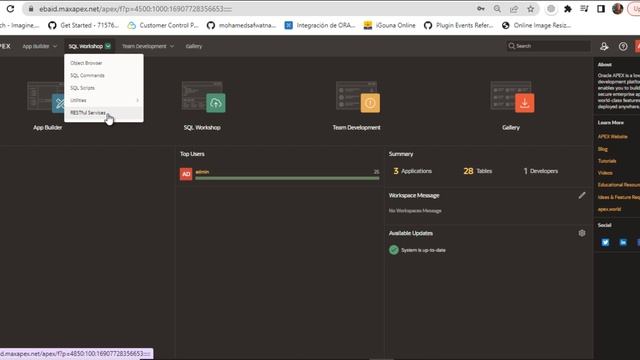Click the zoom magnifier icon in address bar
Screen dimensions: 640x360
click(497, 9)
